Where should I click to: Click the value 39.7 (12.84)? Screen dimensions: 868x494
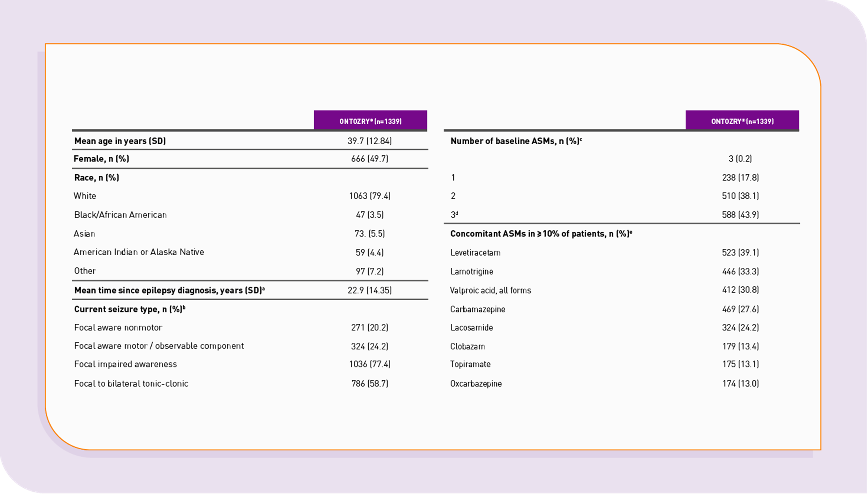click(369, 141)
